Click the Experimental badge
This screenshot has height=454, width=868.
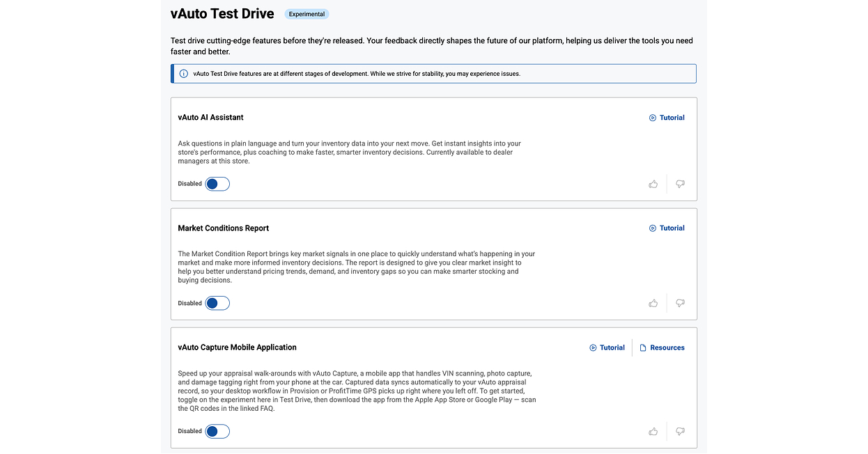click(307, 14)
